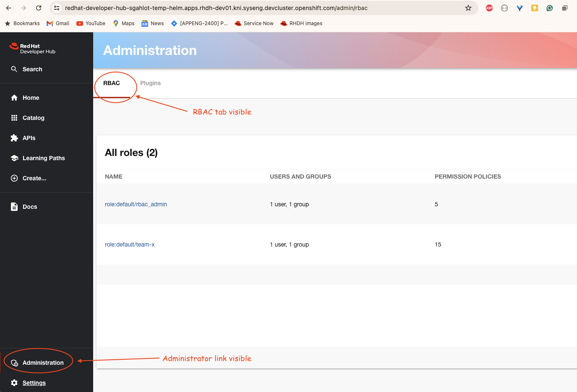Click '1 user, 1 group' in team-x row
577x392 pixels.
click(x=290, y=244)
